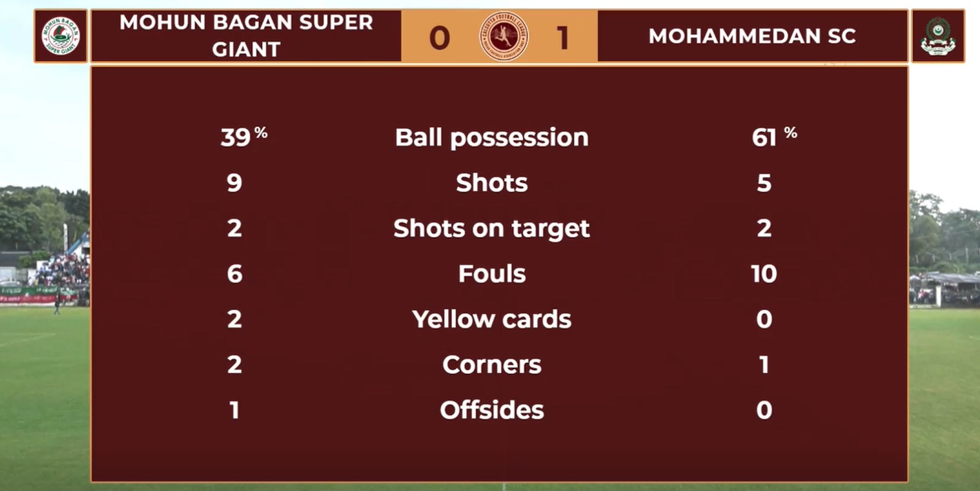Click the Shots stat label
980x491 pixels.
click(x=492, y=182)
